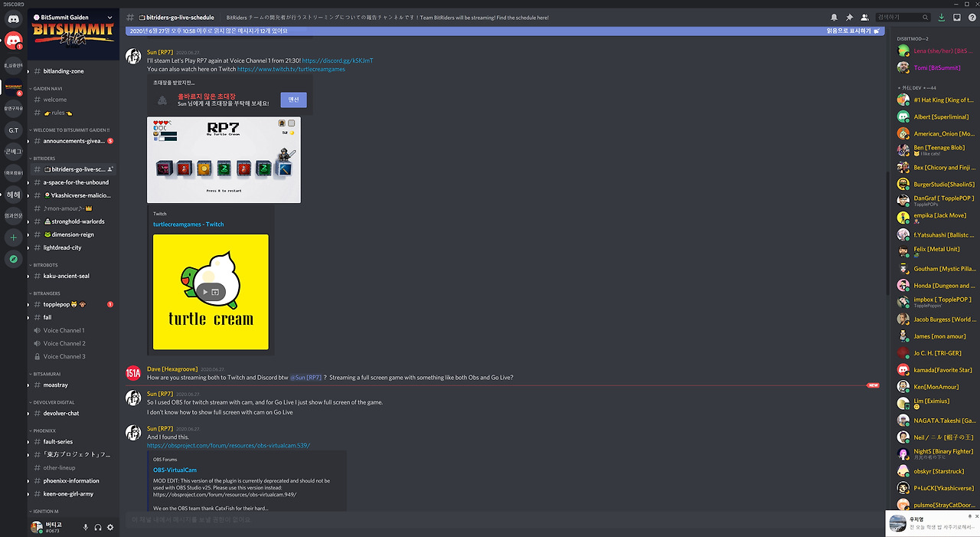Open announcements-givea... channel
980x537 pixels.
[x=73, y=141]
